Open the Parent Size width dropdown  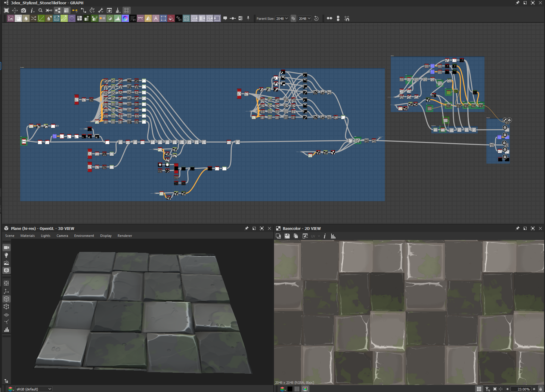(x=282, y=18)
